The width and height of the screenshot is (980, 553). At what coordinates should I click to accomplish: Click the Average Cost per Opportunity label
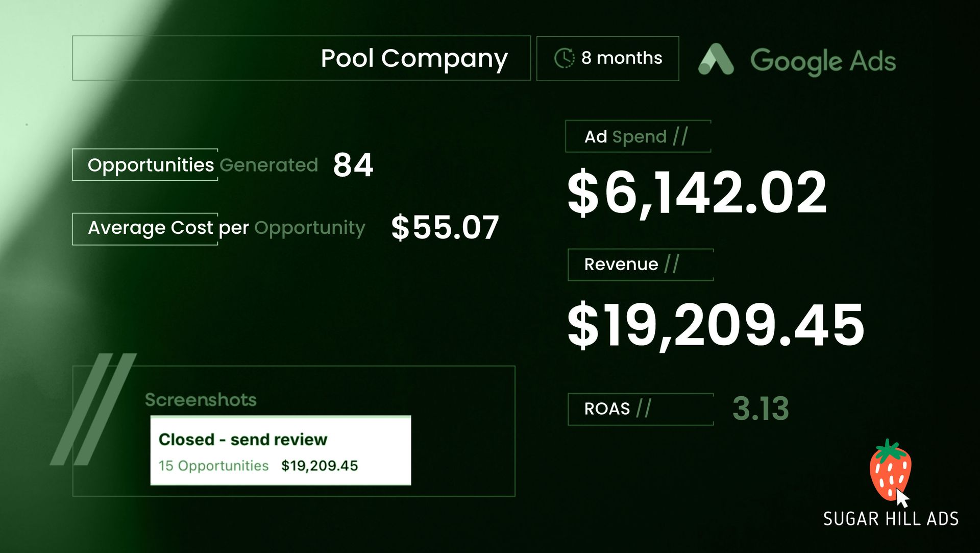pyautogui.click(x=226, y=228)
